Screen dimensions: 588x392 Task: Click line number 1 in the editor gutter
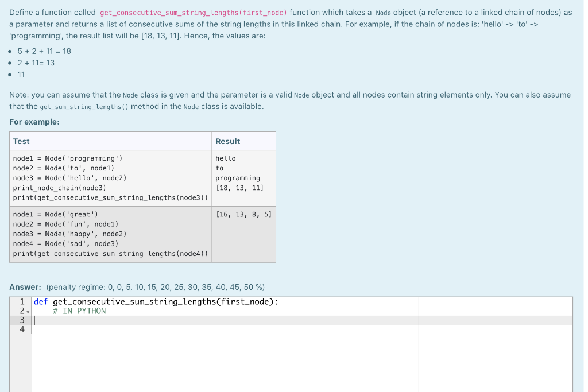pos(21,301)
